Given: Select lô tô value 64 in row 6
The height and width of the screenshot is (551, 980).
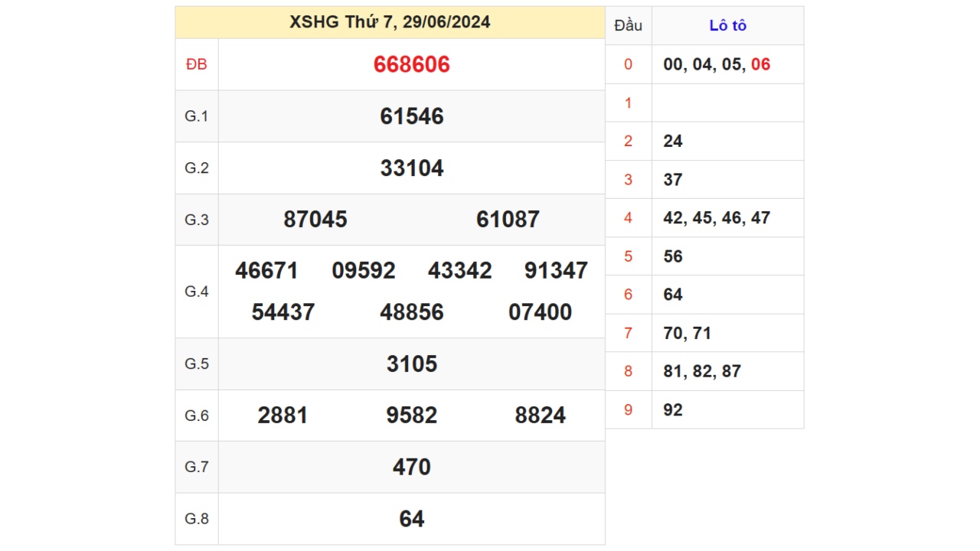Looking at the screenshot, I should (673, 295).
